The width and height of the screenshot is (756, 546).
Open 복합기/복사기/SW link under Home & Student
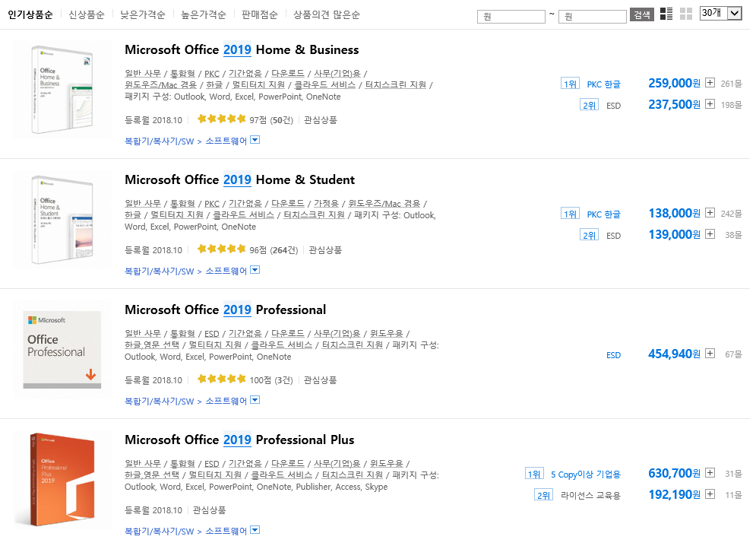click(x=159, y=271)
